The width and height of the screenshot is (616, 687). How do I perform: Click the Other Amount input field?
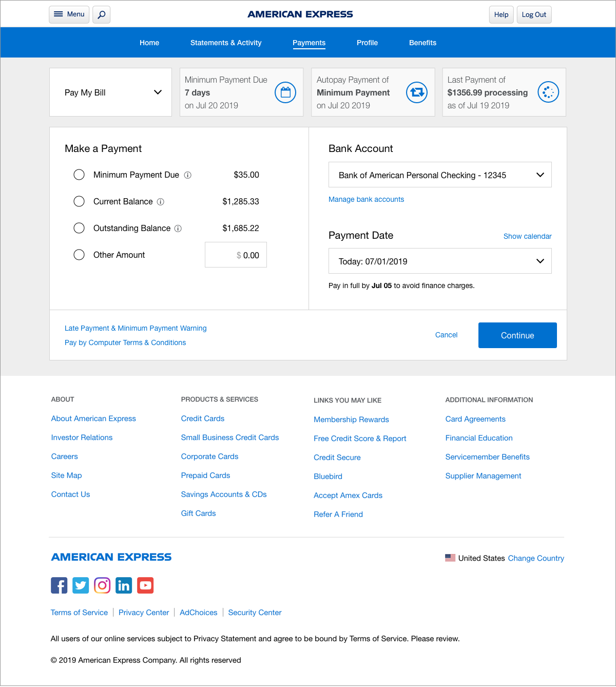(x=236, y=255)
